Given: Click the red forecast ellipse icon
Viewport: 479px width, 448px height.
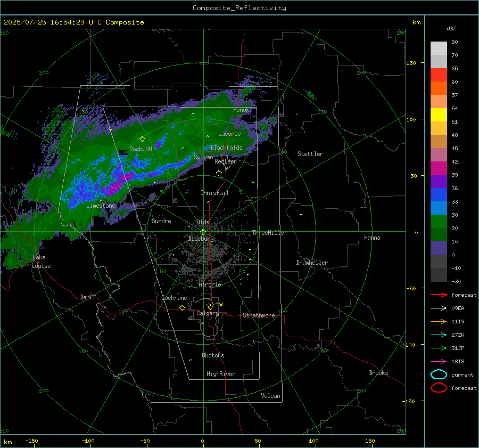Looking at the screenshot, I should 439,388.
